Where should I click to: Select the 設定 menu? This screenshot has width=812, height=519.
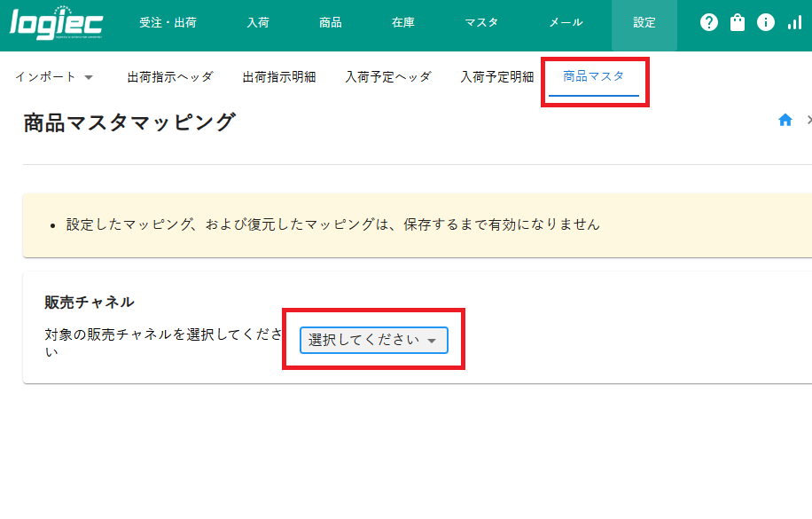coord(644,23)
